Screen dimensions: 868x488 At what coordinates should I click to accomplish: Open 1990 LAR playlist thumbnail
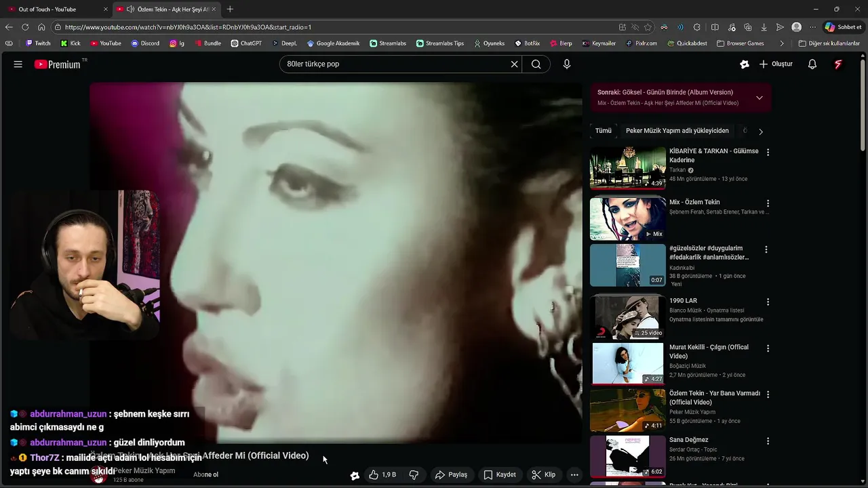pos(628,317)
